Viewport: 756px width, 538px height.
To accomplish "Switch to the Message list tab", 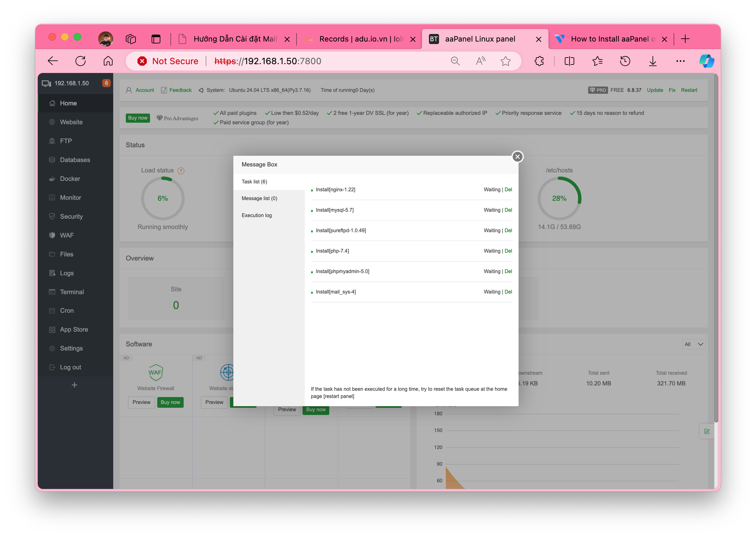I will 259,199.
